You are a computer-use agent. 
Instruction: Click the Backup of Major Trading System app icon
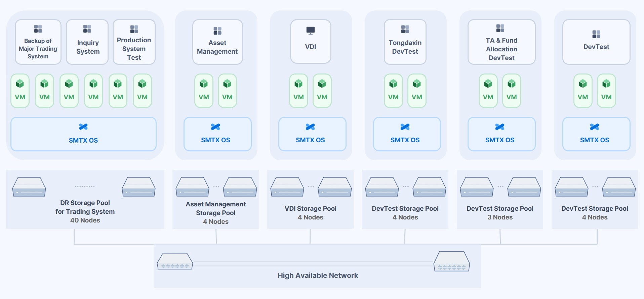(38, 29)
